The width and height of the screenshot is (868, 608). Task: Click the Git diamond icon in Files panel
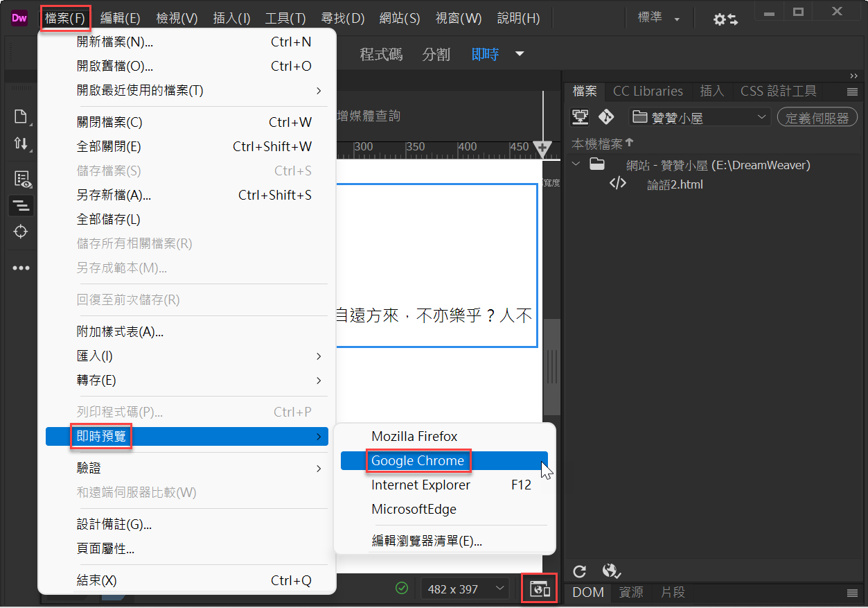click(606, 116)
